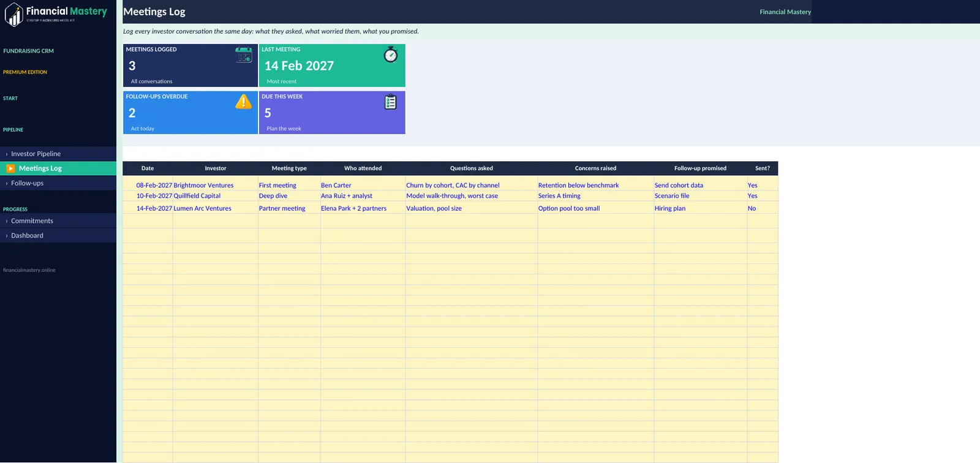980x463 pixels.
Task: Click the Investor column header
Action: tap(216, 168)
